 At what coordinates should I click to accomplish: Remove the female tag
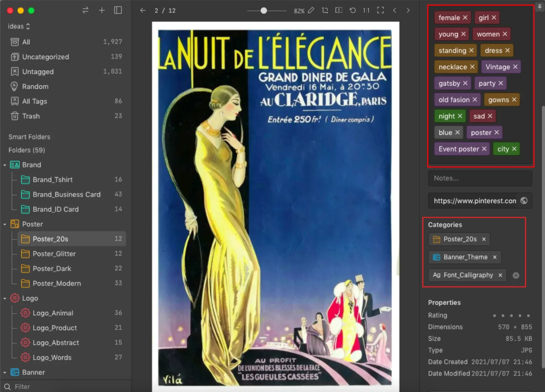tap(465, 18)
